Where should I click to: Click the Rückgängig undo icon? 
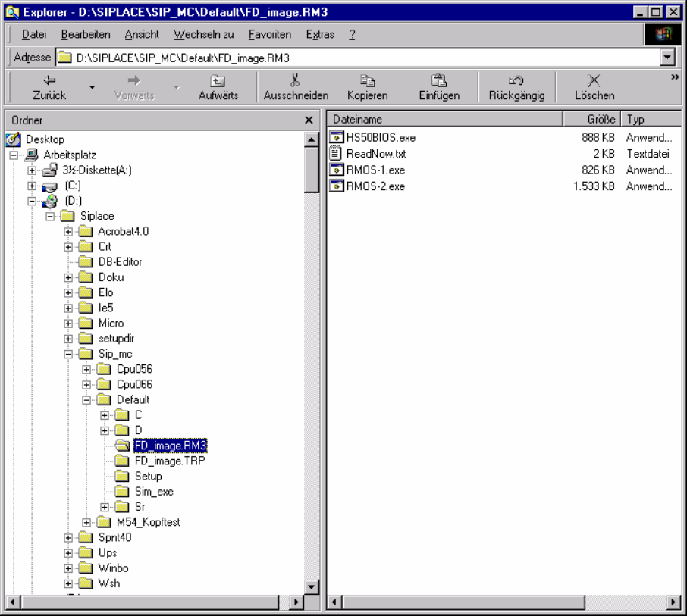(x=516, y=80)
